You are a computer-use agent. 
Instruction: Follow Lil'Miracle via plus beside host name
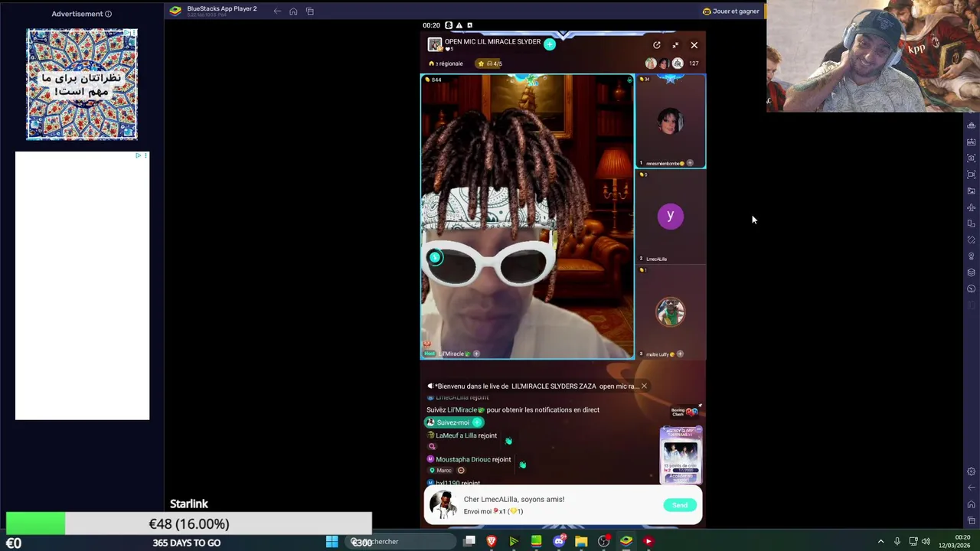(476, 354)
